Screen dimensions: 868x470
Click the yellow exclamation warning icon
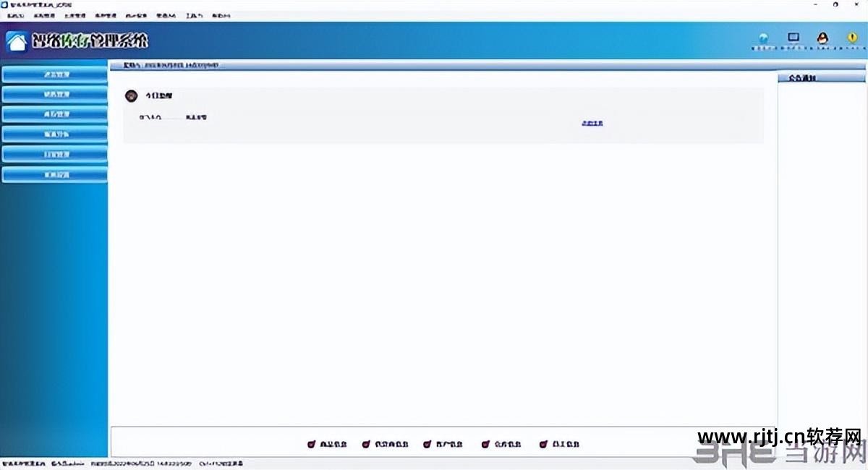coord(852,38)
